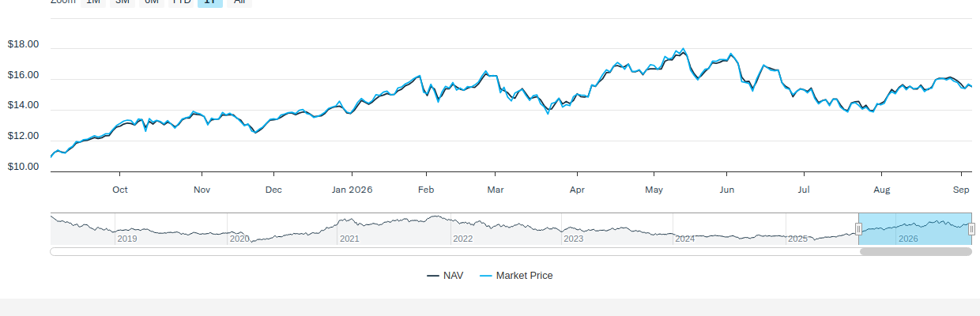
Task: Choose the 6M zoom range
Action: click(152, 2)
